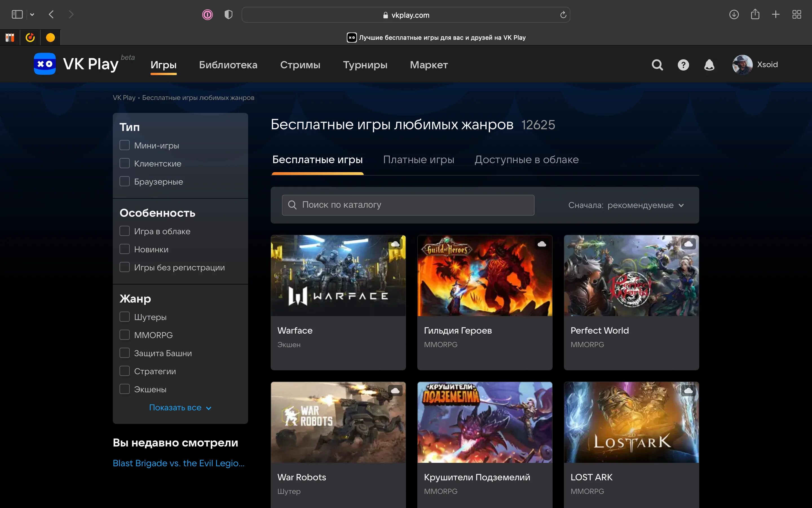
Task: Click the cloud badge on Warface card
Action: [x=395, y=244]
